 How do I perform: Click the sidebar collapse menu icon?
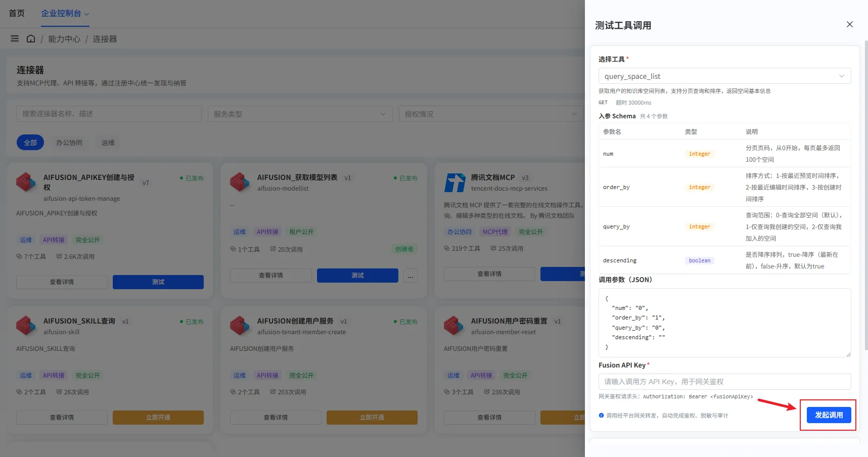[x=15, y=38]
